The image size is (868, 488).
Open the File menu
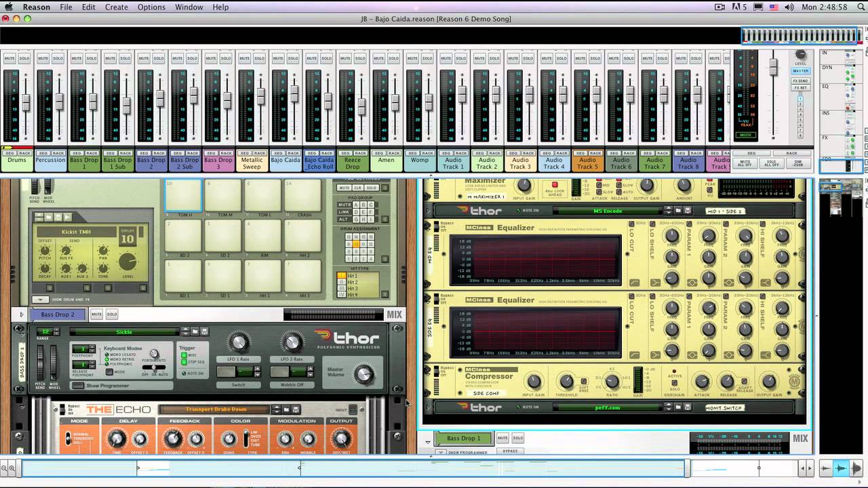tap(66, 7)
